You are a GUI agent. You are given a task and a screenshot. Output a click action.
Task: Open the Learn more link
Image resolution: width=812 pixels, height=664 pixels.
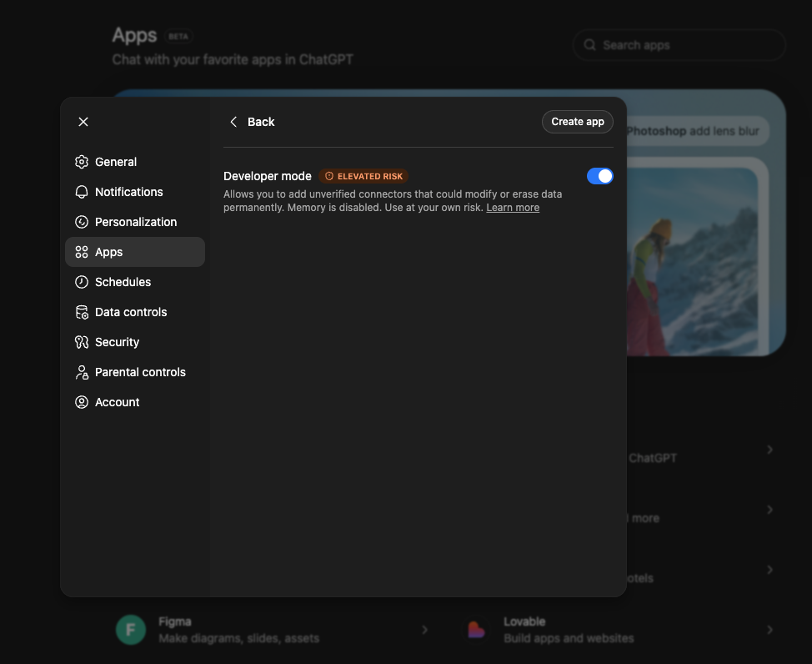coord(513,207)
